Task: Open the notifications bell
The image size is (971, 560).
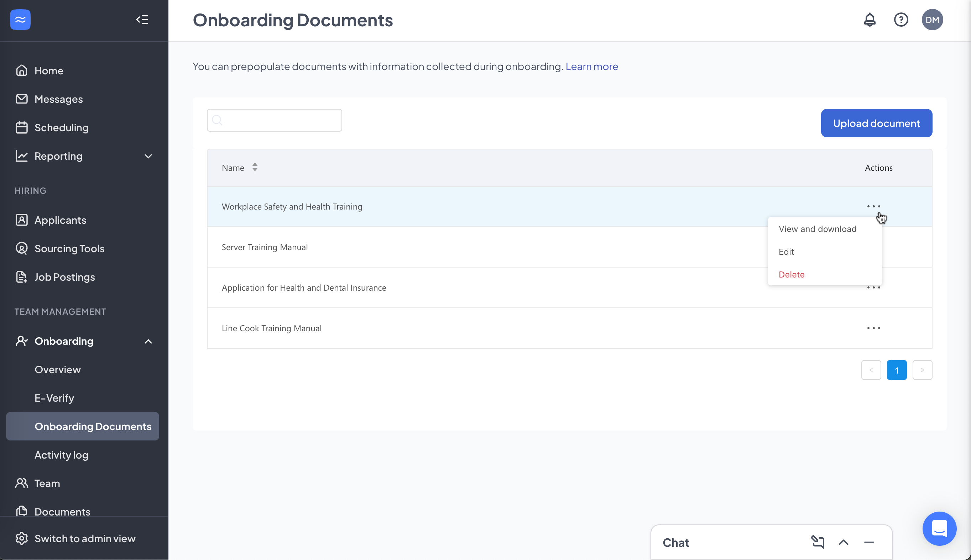Action: tap(870, 20)
